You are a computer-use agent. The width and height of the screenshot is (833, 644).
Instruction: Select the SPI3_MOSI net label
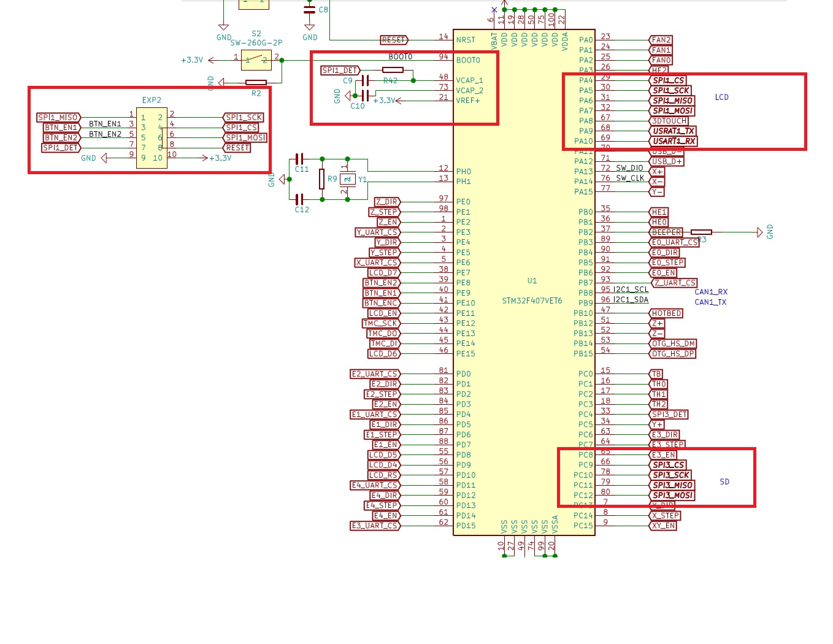pyautogui.click(x=672, y=496)
